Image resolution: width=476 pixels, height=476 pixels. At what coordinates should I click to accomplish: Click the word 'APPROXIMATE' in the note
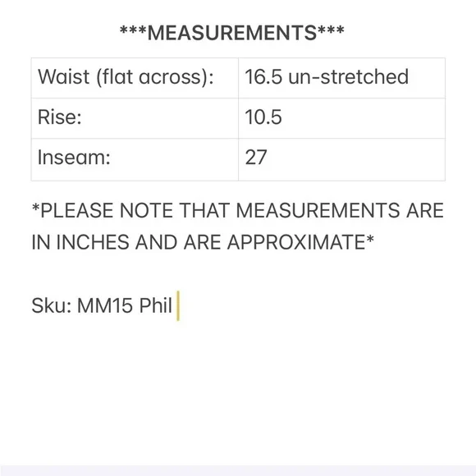tap(296, 242)
